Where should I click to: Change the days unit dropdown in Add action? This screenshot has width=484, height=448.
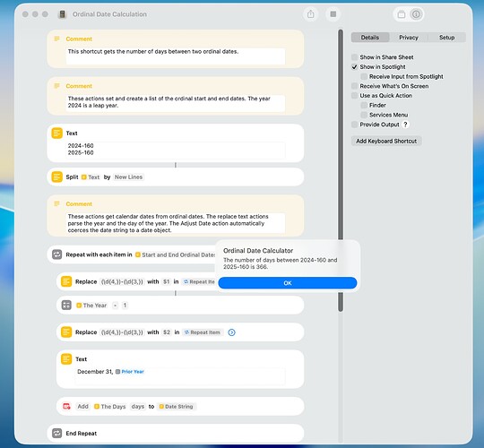[138, 407]
